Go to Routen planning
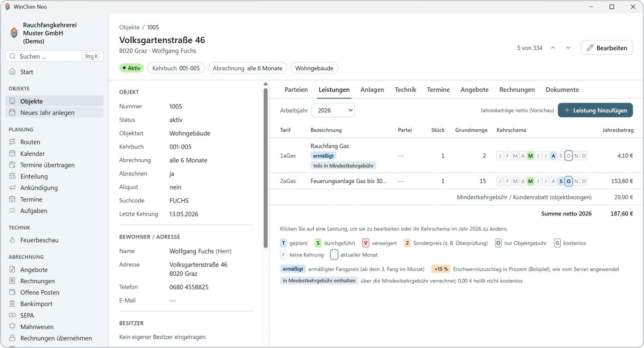644x348 pixels. tap(54, 142)
